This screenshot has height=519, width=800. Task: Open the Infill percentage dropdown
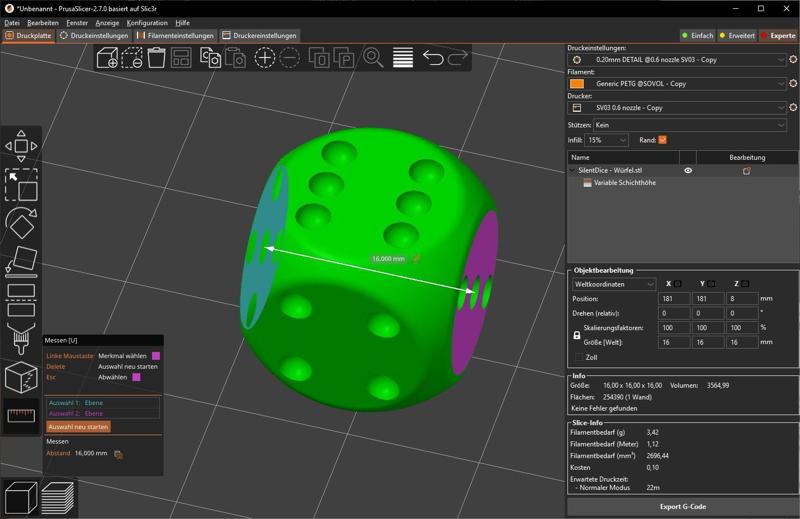click(607, 140)
